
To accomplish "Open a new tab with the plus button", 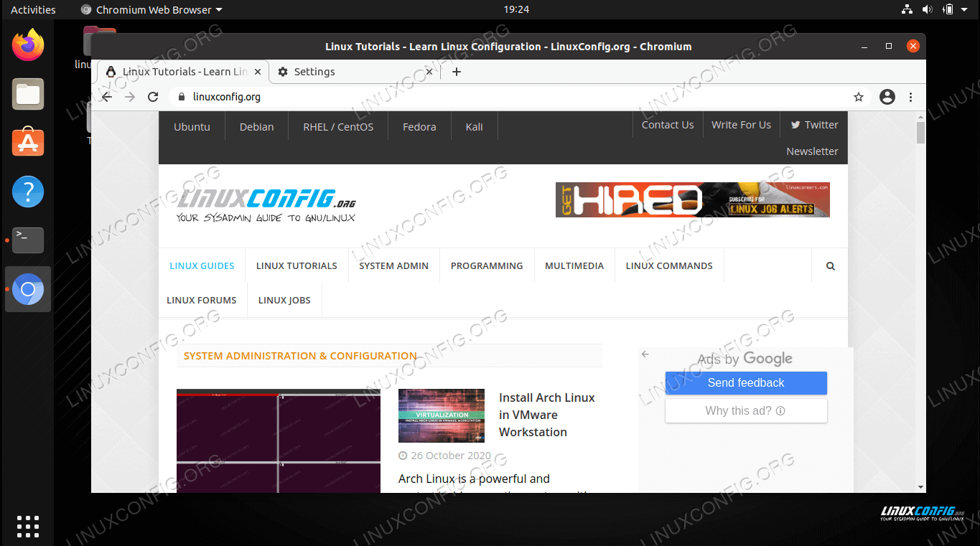I will (457, 72).
